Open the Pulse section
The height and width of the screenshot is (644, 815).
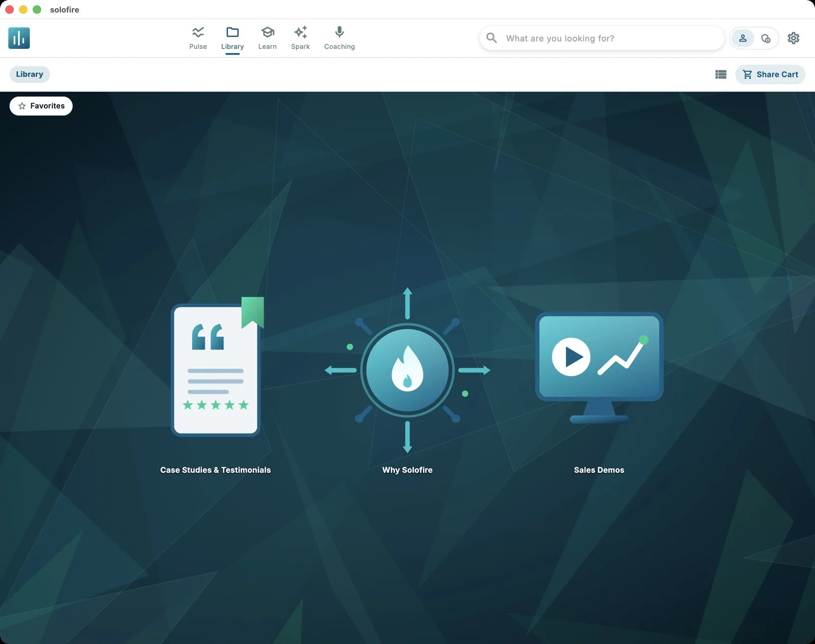198,38
